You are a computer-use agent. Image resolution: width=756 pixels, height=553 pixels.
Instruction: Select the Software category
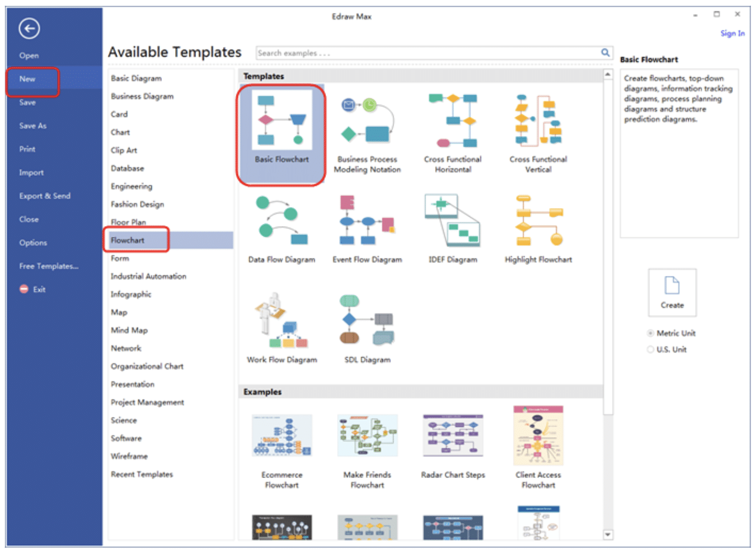(x=126, y=438)
